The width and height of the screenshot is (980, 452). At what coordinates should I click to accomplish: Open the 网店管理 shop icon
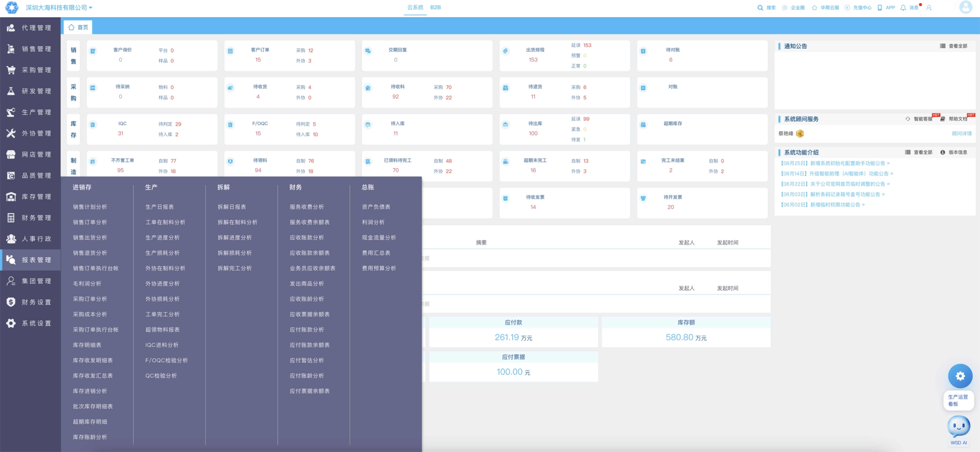click(x=11, y=154)
